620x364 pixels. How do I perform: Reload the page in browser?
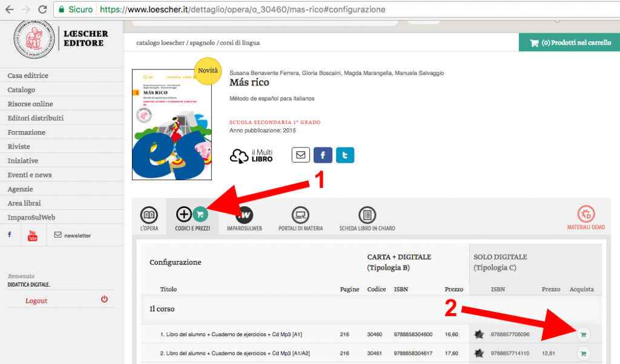click(x=42, y=10)
